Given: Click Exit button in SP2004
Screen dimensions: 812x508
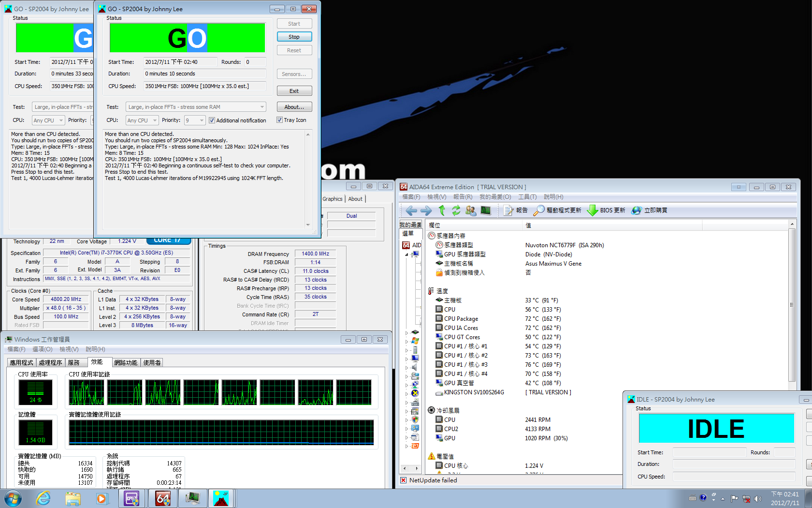Looking at the screenshot, I should [294, 91].
